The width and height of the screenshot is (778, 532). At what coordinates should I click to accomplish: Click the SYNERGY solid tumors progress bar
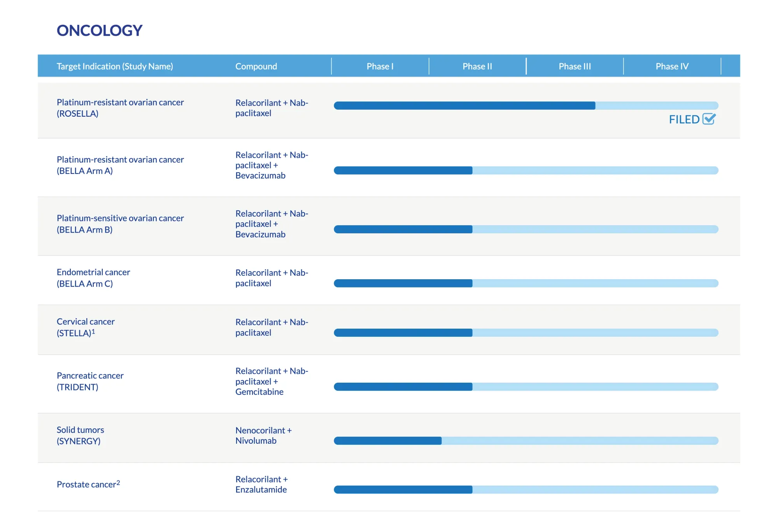point(526,441)
